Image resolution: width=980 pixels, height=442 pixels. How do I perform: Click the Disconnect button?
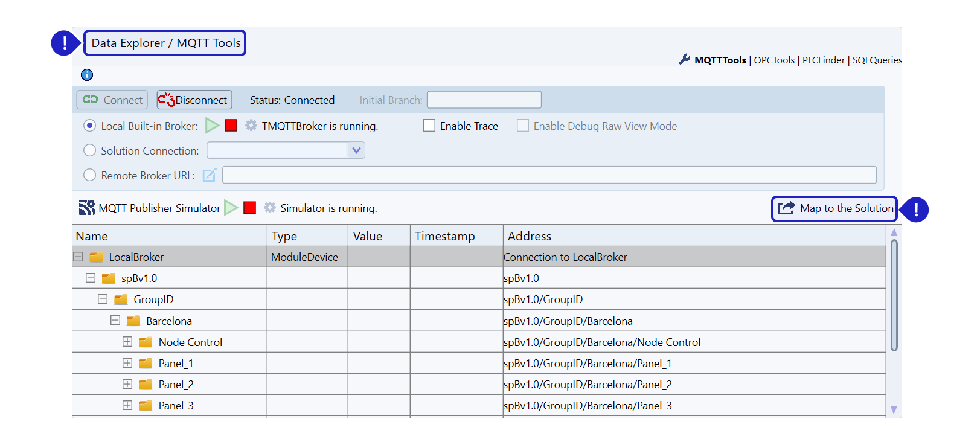(x=194, y=100)
